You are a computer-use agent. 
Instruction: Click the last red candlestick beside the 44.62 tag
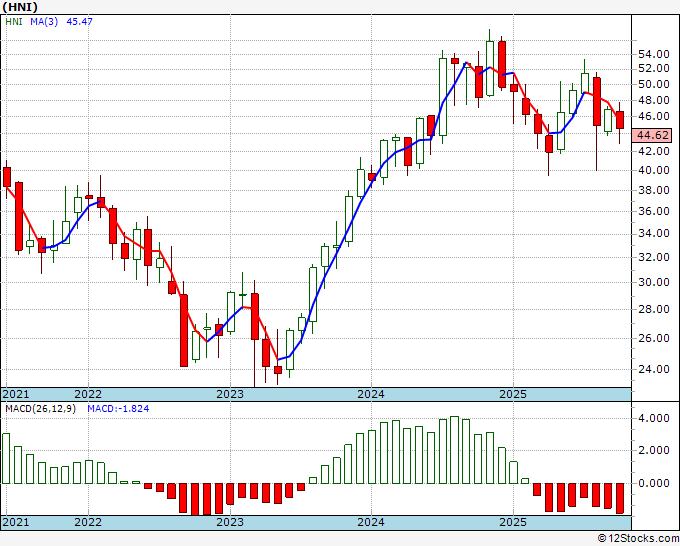[x=620, y=120]
